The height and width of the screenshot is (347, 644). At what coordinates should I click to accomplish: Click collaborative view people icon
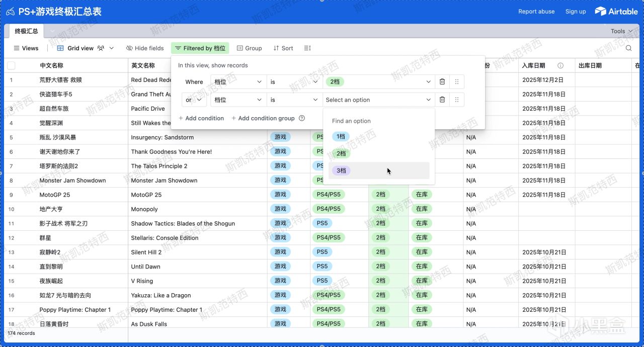pyautogui.click(x=101, y=48)
